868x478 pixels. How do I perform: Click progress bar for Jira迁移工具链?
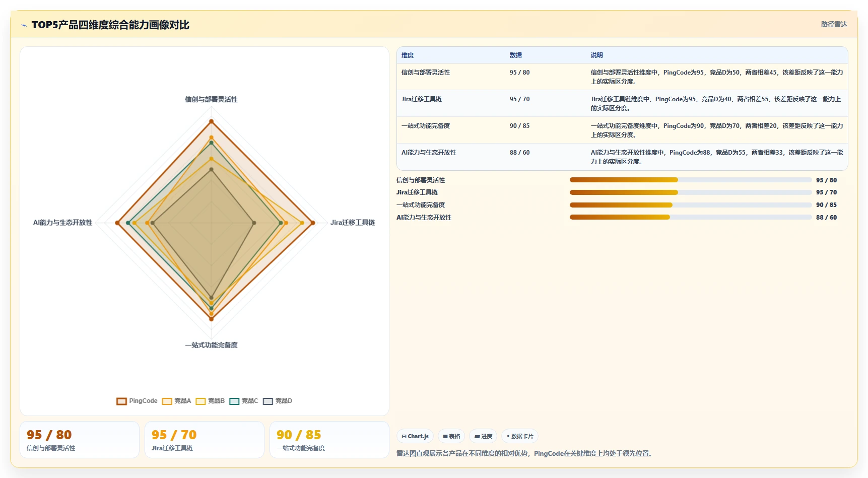click(691, 192)
